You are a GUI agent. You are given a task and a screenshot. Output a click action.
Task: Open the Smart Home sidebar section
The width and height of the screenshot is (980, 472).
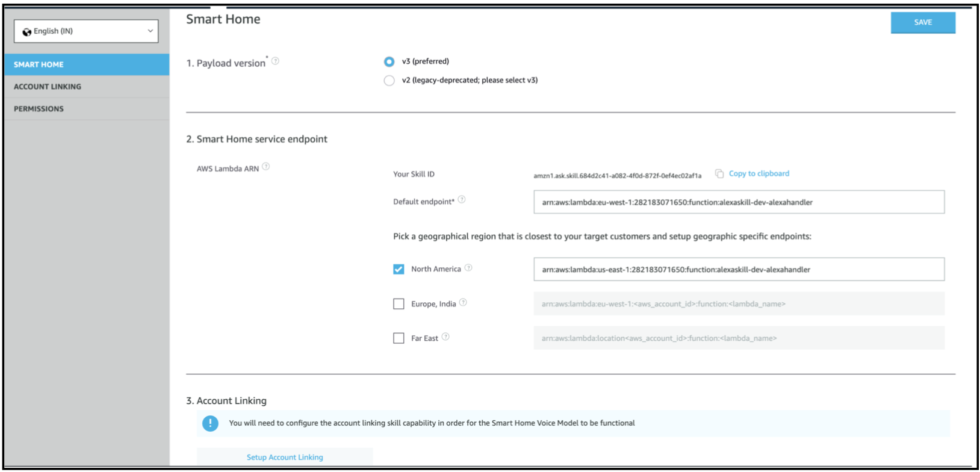coord(87,64)
